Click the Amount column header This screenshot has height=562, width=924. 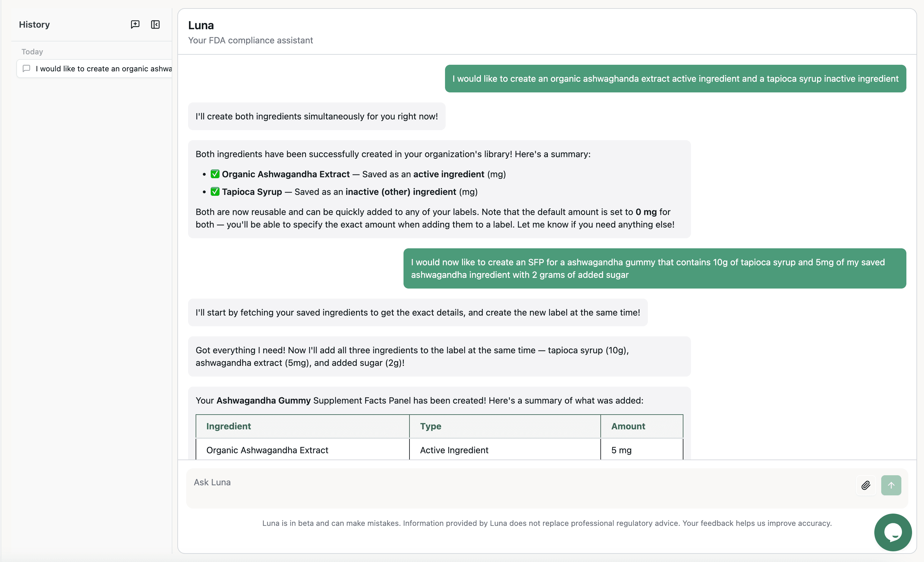pyautogui.click(x=628, y=426)
